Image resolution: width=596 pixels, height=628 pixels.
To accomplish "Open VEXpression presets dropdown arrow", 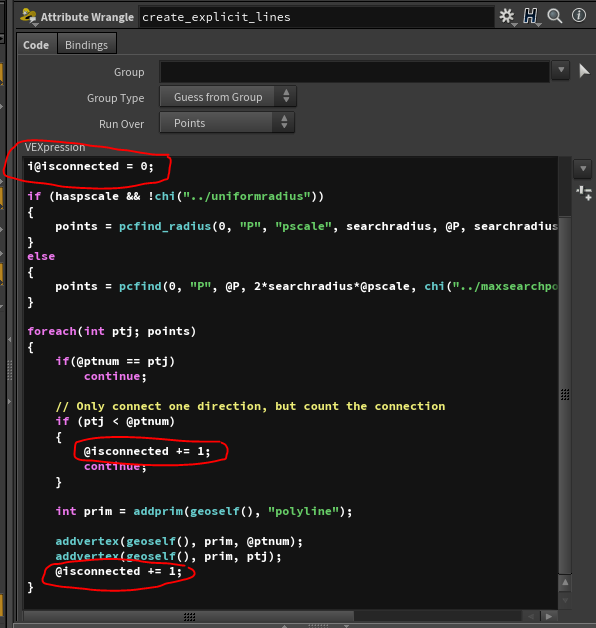I will [x=583, y=169].
